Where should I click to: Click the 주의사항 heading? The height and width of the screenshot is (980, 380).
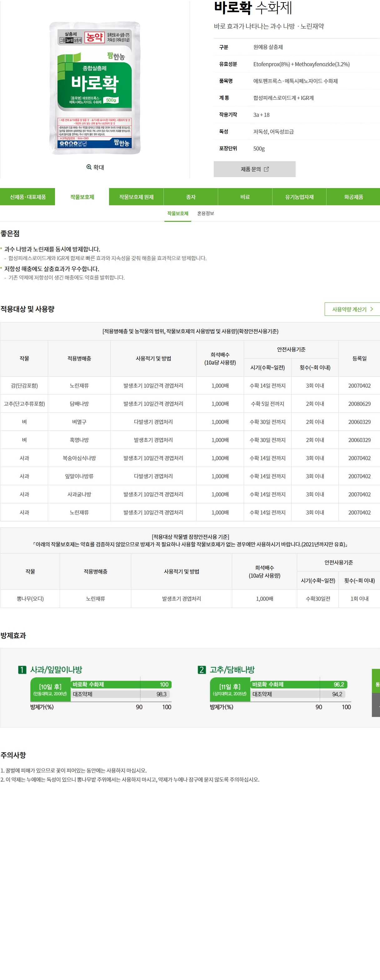coord(13,755)
